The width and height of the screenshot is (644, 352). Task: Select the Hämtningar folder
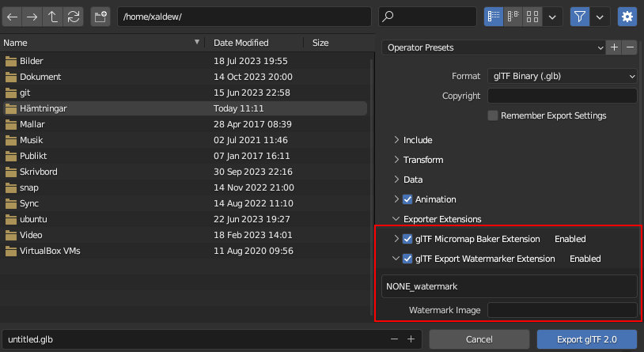click(x=185, y=108)
